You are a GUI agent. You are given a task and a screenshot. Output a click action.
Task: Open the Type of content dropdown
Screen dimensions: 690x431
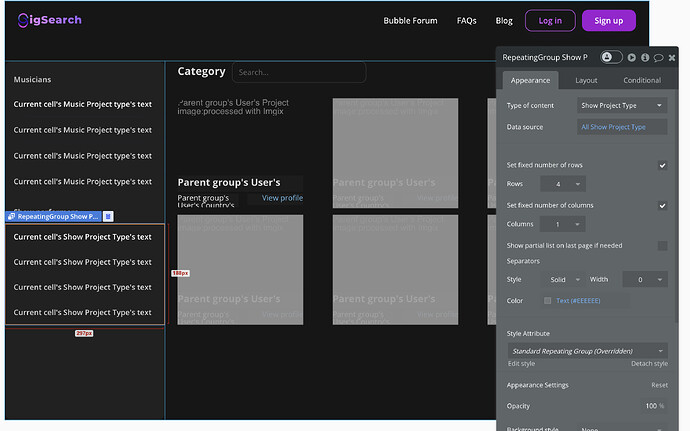click(x=622, y=105)
